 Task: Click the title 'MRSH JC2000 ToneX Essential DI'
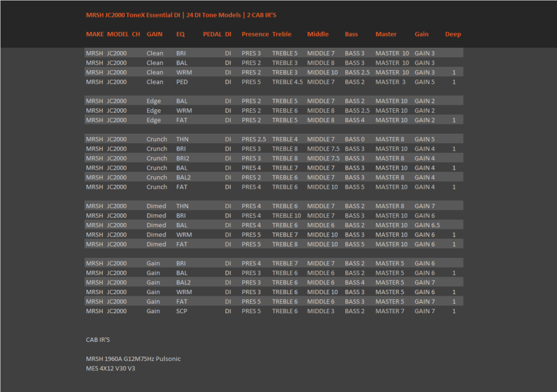133,15
